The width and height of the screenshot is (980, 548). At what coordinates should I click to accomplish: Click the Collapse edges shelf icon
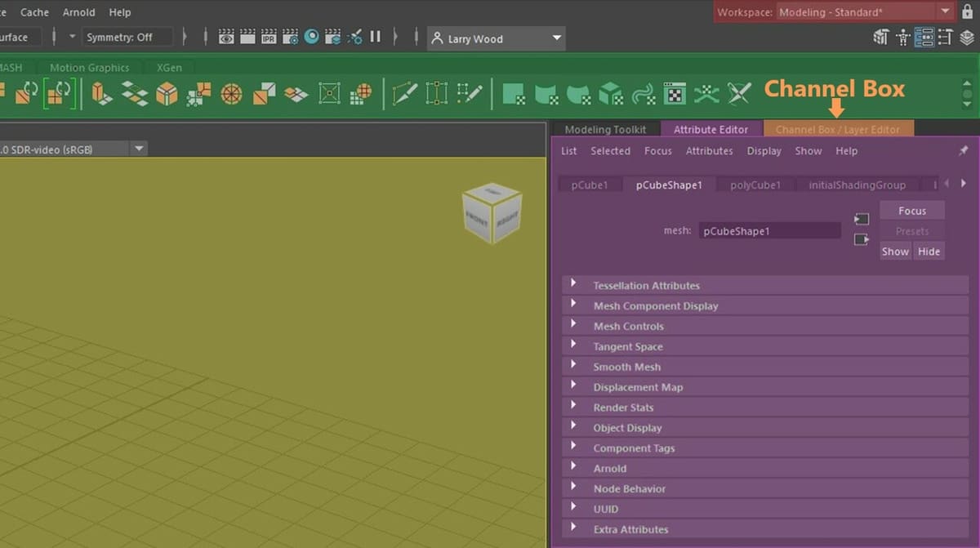point(264,94)
